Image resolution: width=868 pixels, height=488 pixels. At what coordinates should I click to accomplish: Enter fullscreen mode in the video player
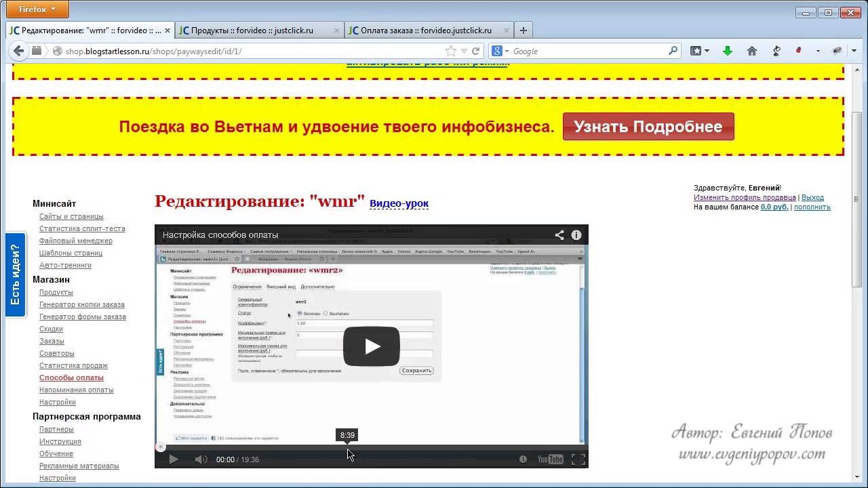[578, 459]
